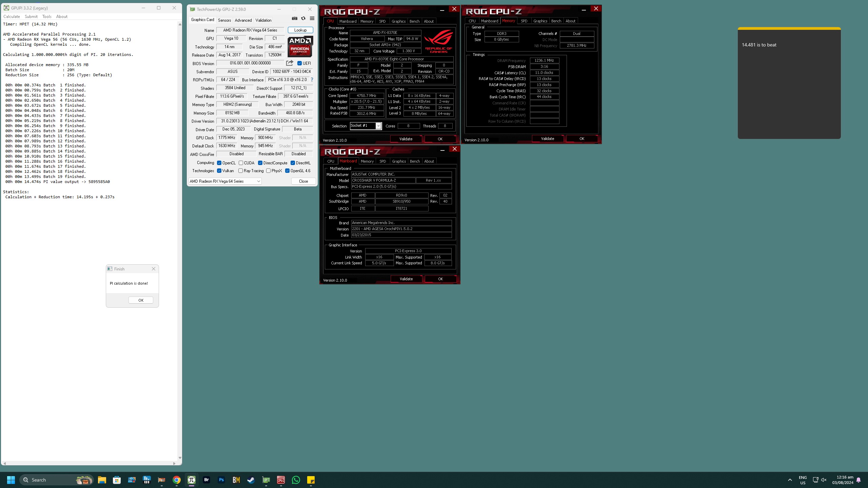Screen dimensions: 868x488
Task: Click the sticky note '14.481 is to beat'
Action: click(x=759, y=45)
